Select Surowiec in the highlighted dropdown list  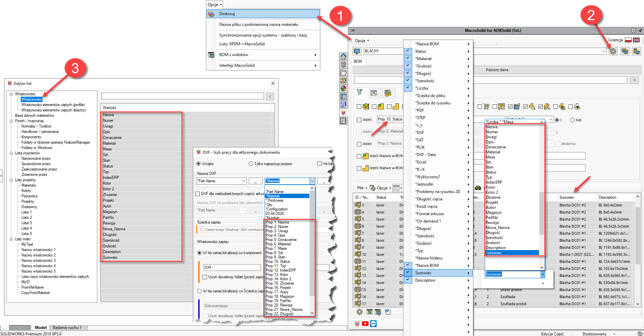pyautogui.click(x=512, y=253)
